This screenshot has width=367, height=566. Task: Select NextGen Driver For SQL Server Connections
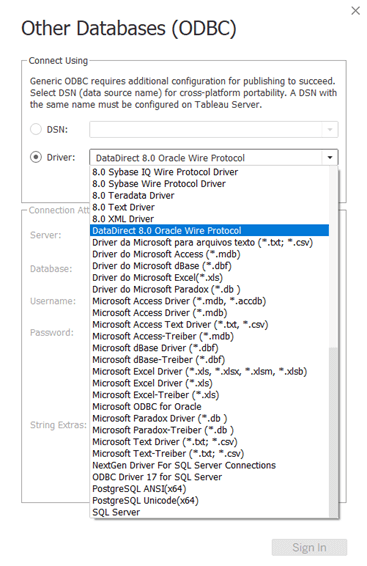click(x=209, y=465)
